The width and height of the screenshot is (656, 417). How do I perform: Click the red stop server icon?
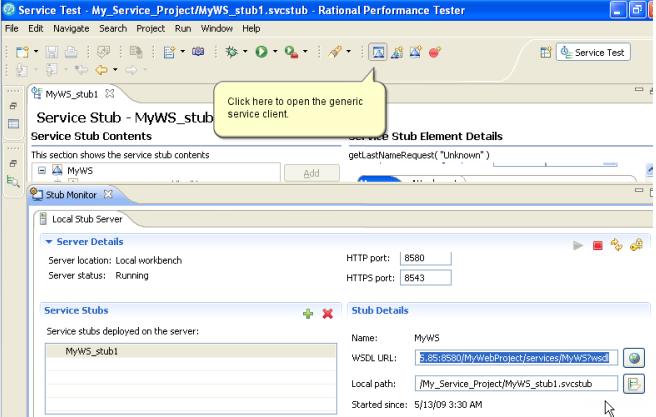(597, 243)
